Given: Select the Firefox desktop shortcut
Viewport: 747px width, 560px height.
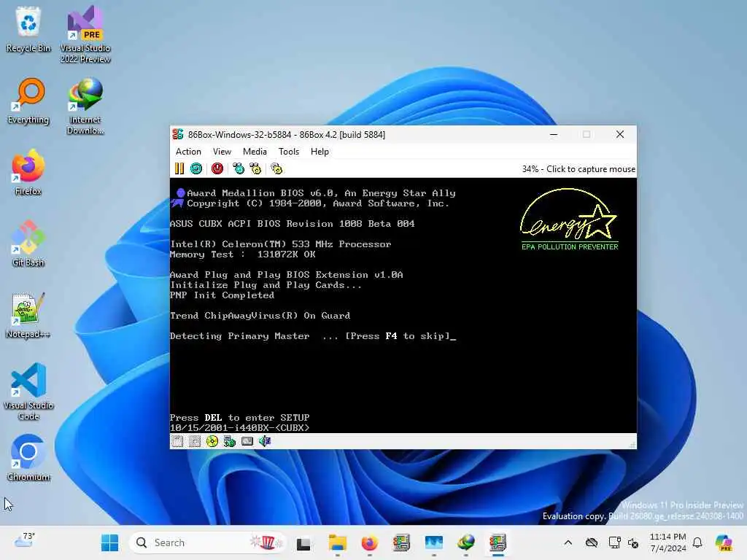Looking at the screenshot, I should (x=28, y=172).
